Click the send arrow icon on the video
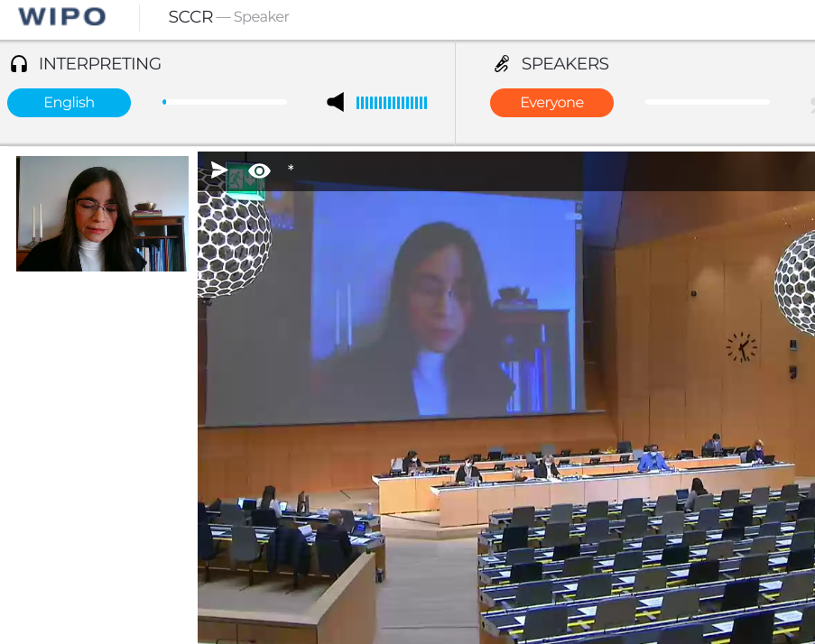 click(218, 170)
